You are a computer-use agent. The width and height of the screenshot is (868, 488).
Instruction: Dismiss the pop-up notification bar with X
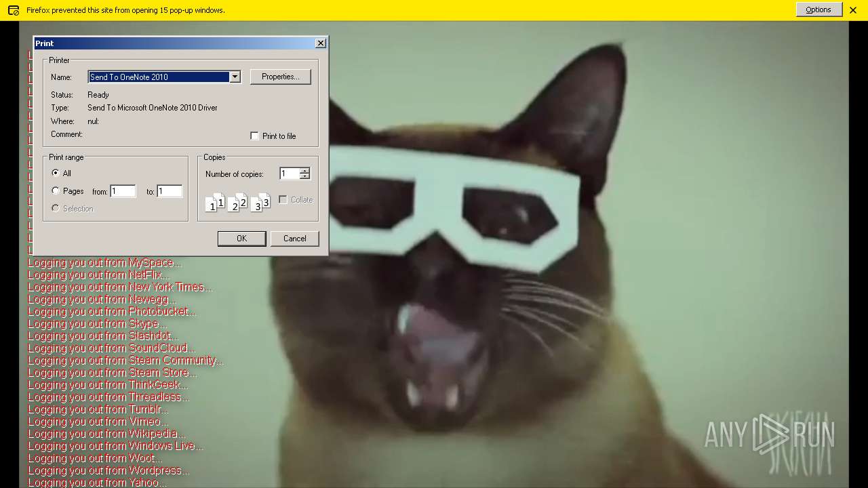click(853, 10)
